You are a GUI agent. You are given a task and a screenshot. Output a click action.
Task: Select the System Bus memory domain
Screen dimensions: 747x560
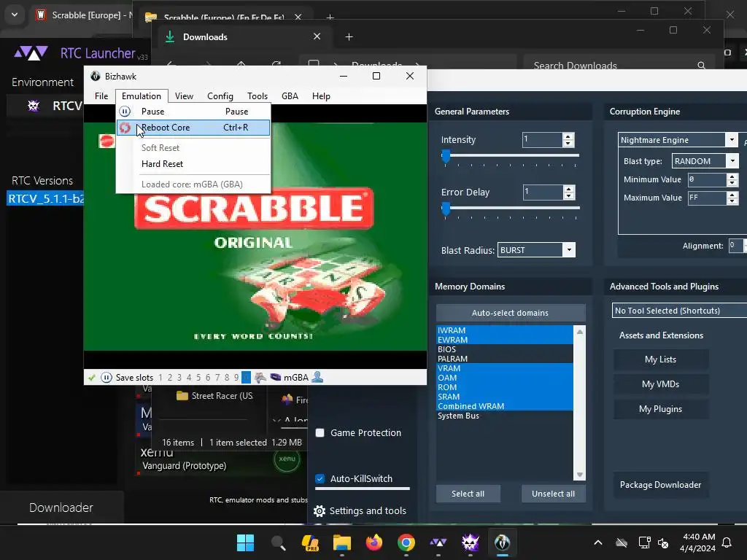click(505, 416)
